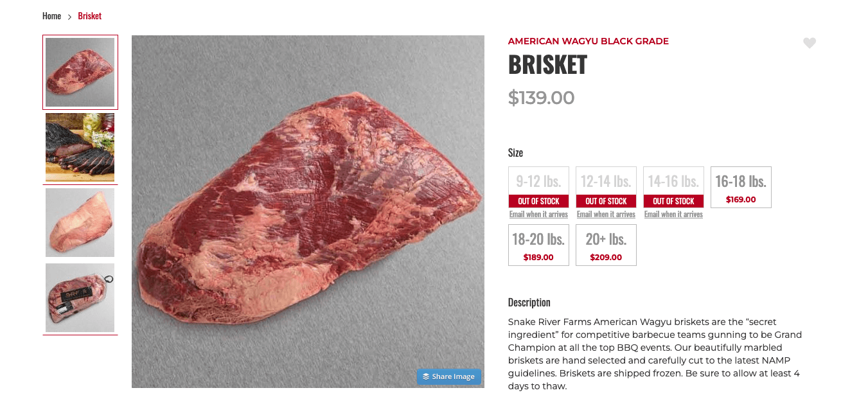This screenshot has height=397, width=868.
Task: Click the main brisket product image
Action: pos(308,211)
